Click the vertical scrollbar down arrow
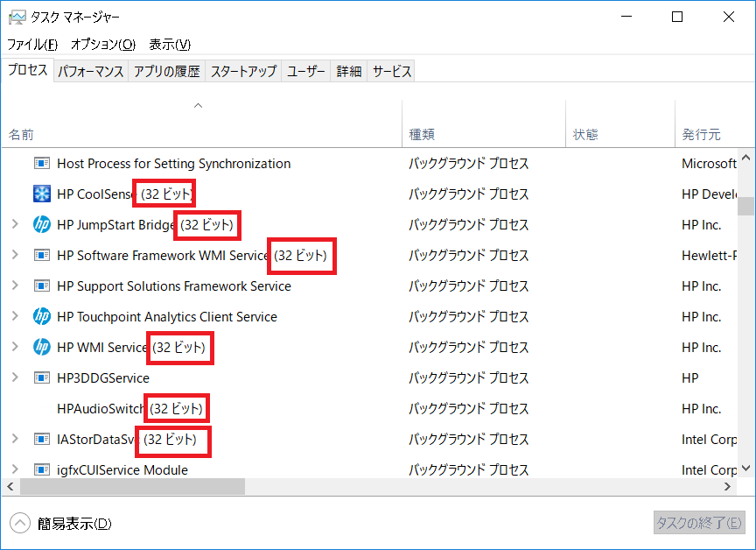 (x=745, y=468)
